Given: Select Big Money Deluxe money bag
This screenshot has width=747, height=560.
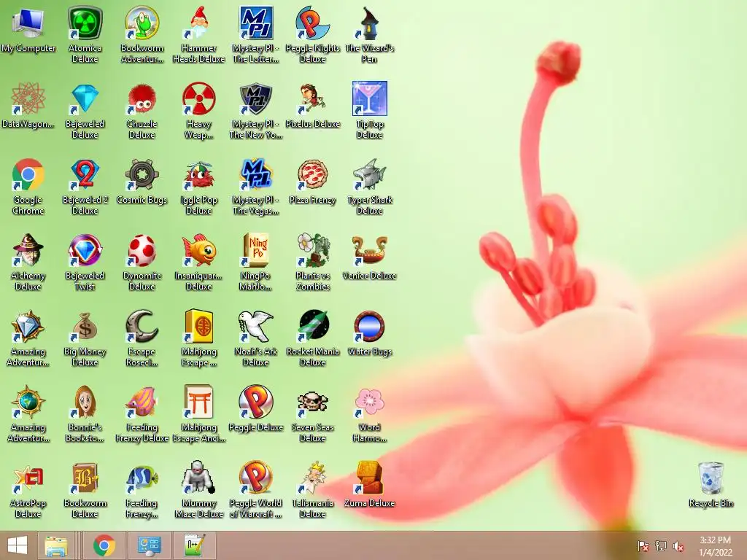Looking at the screenshot, I should (x=85, y=327).
